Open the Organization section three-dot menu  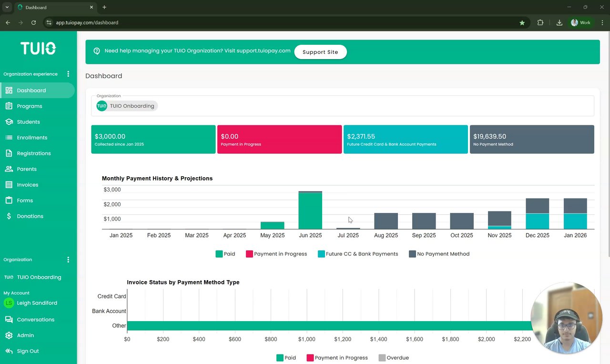click(x=68, y=260)
